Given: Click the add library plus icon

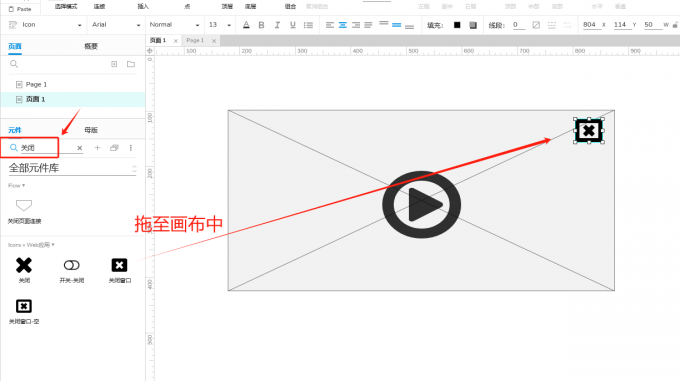Looking at the screenshot, I should pyautogui.click(x=97, y=148).
